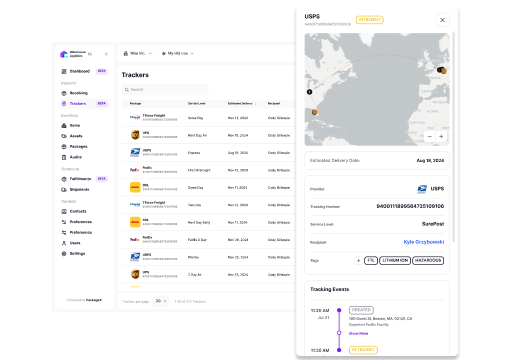
Task: Open the DHL Same Day tracker row
Action: [208, 187]
